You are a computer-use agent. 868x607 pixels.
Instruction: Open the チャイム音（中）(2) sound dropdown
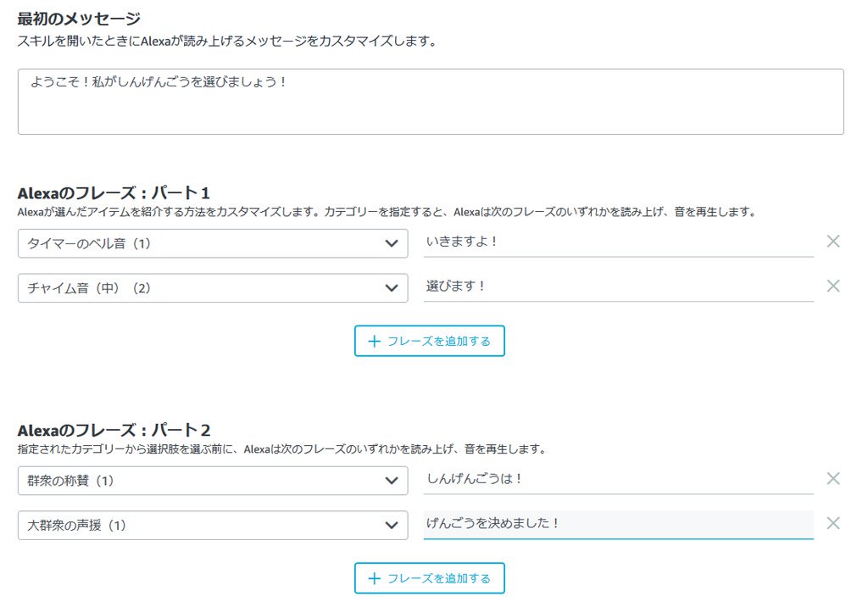[213, 288]
